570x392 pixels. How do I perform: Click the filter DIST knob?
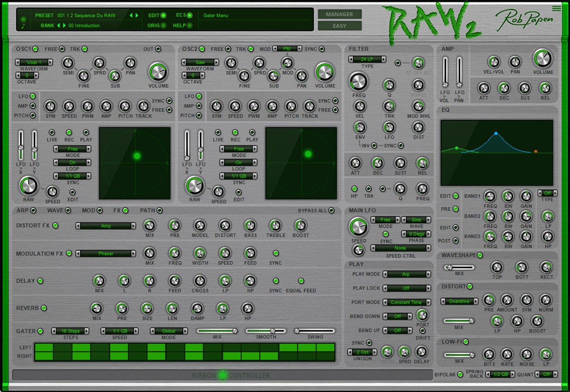[x=418, y=127]
